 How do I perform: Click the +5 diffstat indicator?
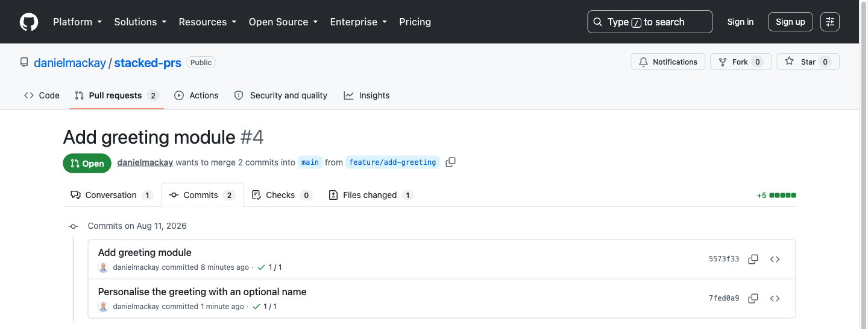pos(776,196)
